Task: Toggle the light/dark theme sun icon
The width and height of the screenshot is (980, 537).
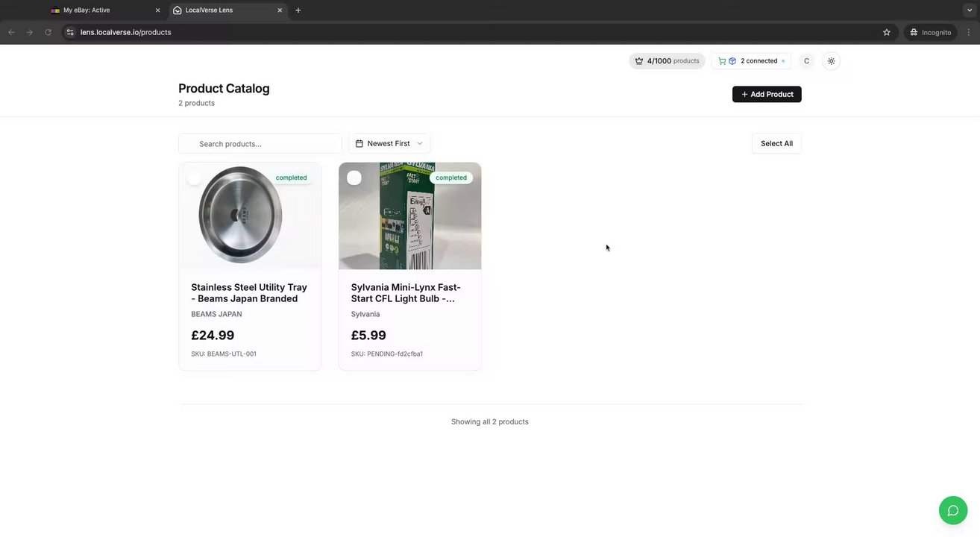Action: coord(832,61)
